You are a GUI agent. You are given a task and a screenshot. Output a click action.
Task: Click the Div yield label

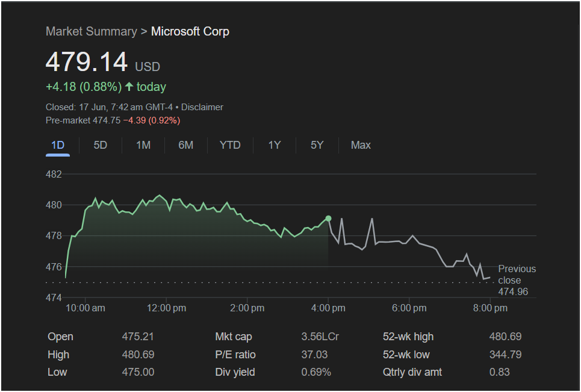[235, 372]
